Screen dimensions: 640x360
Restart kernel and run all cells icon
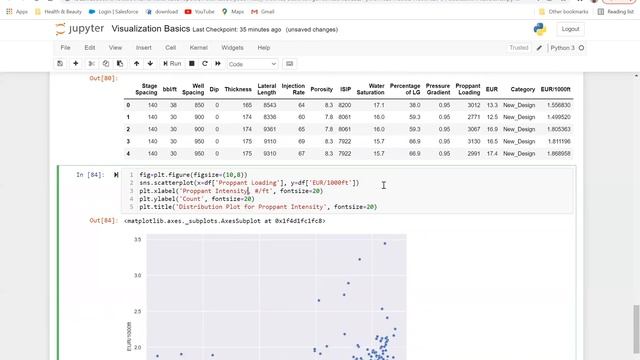pos(218,64)
